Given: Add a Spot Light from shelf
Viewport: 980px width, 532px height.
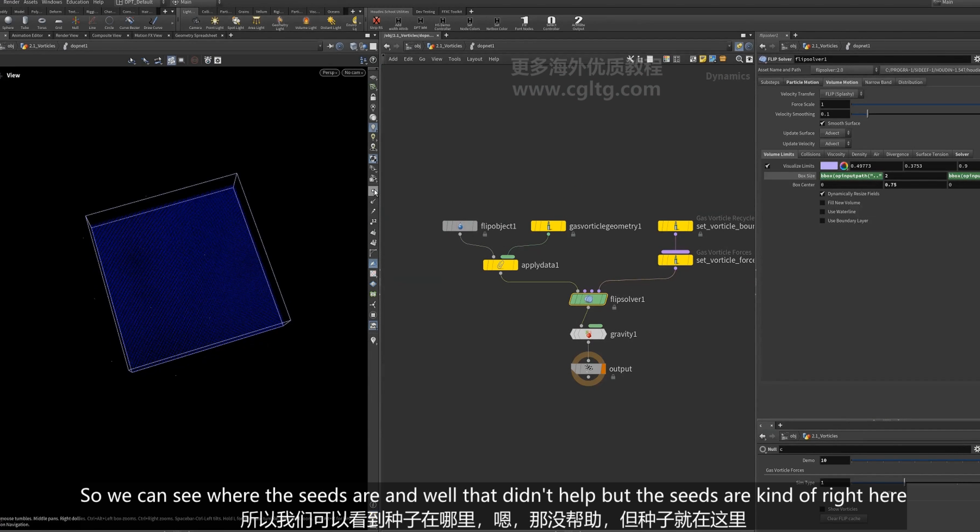Looking at the screenshot, I should tap(236, 22).
